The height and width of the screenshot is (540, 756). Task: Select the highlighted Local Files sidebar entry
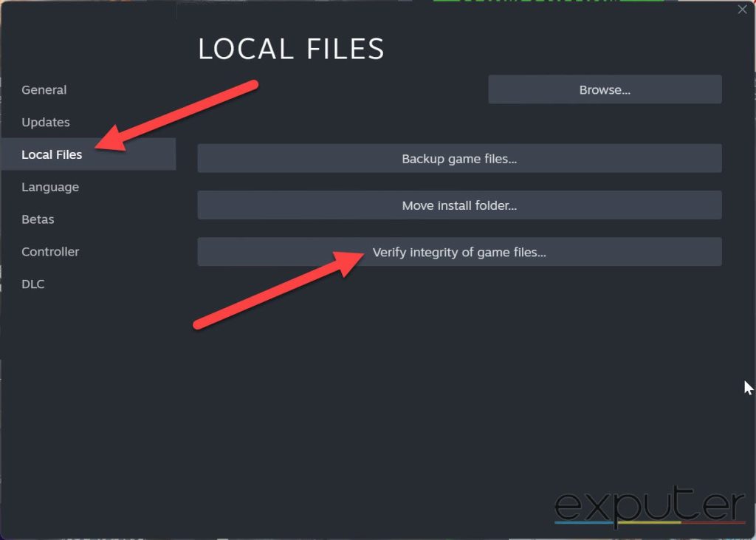[x=52, y=154]
